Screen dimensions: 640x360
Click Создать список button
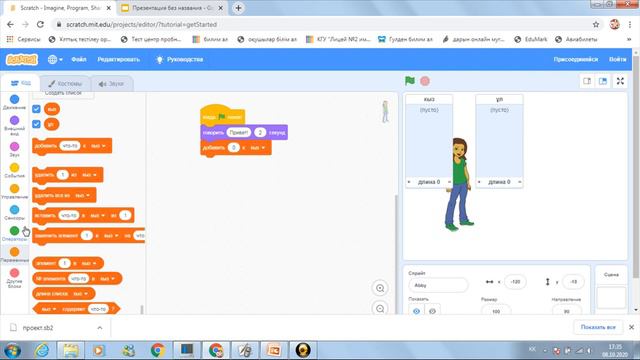63,93
